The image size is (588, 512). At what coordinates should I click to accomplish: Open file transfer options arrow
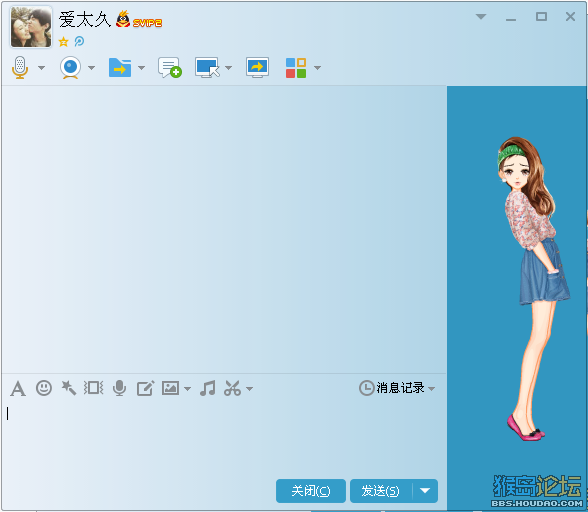click(141, 68)
